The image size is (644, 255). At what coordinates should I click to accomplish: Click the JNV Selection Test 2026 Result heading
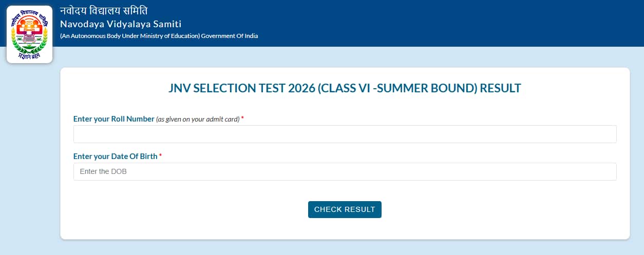345,88
